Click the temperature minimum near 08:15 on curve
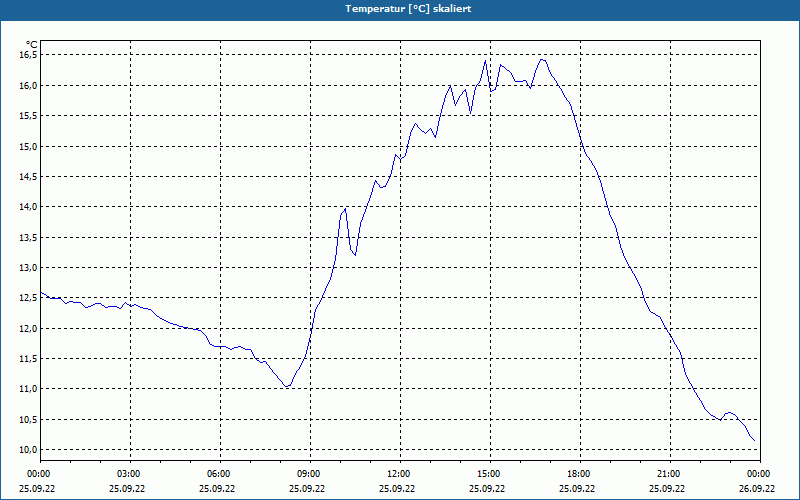 [x=287, y=387]
